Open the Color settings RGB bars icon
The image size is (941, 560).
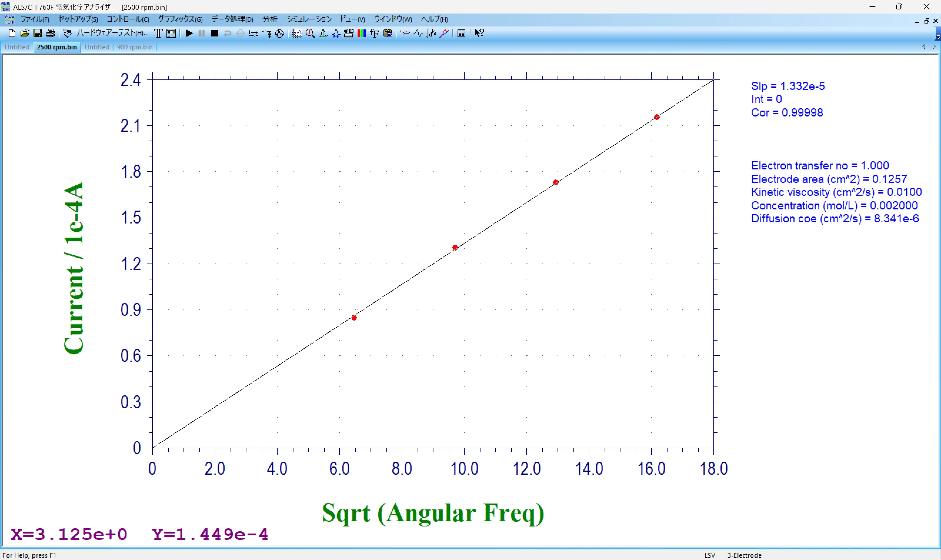(361, 33)
